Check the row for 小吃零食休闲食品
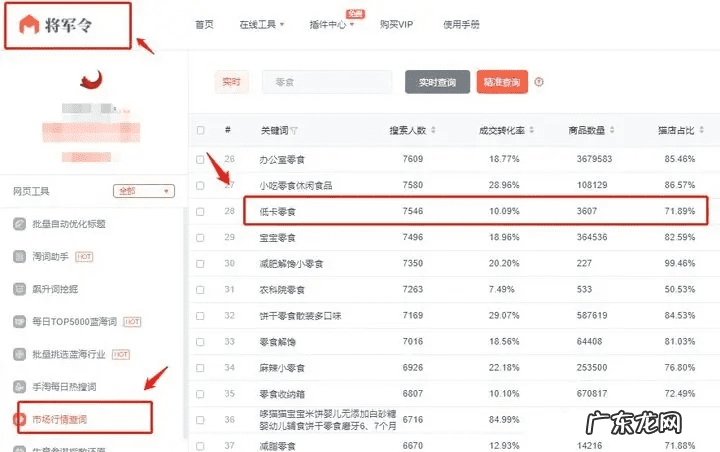 click(x=200, y=186)
